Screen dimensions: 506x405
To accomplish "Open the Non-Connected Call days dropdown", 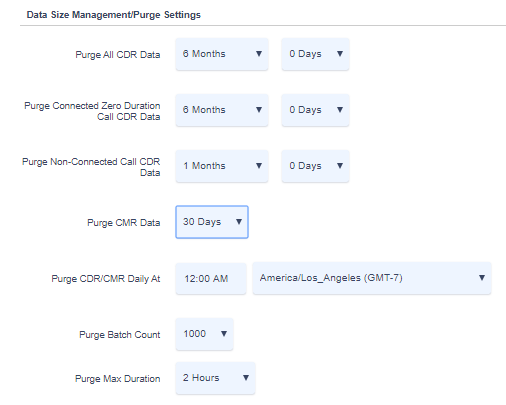I will (x=315, y=166).
